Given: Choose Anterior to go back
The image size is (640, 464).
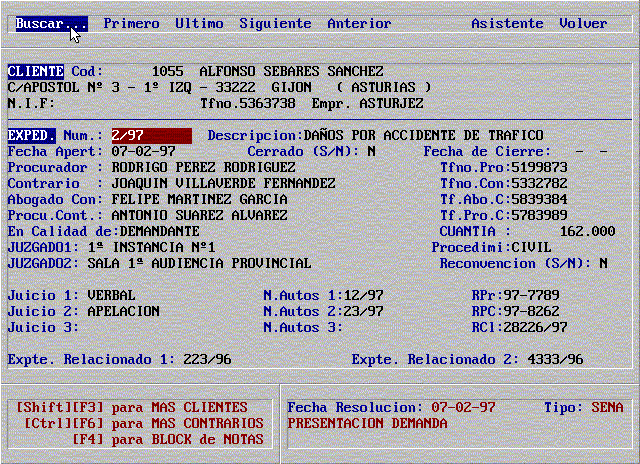Looking at the screenshot, I should (x=359, y=24).
